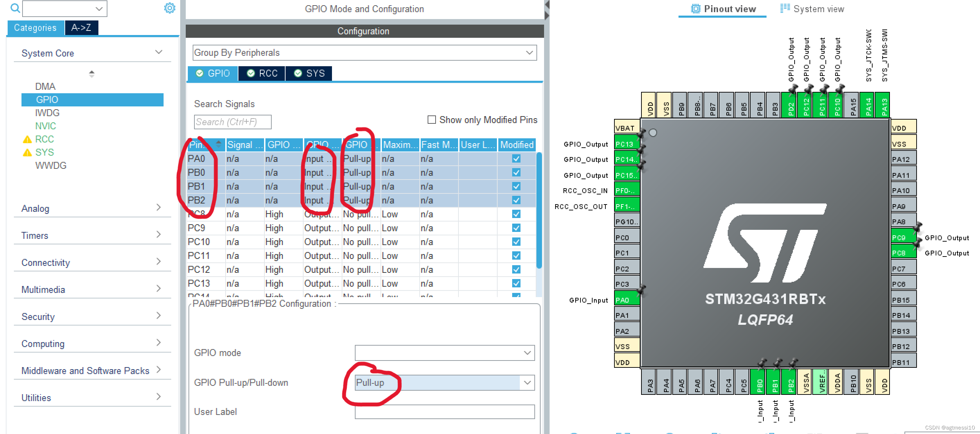The height and width of the screenshot is (434, 980).
Task: Select NVIC under System Core
Action: point(45,126)
